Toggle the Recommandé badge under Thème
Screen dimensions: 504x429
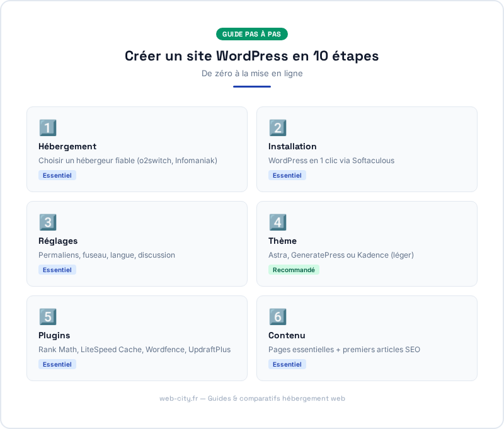point(294,270)
